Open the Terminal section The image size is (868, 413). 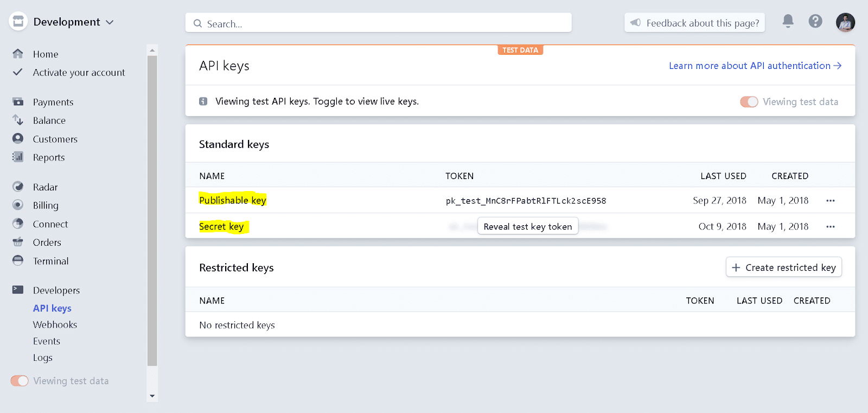click(51, 261)
